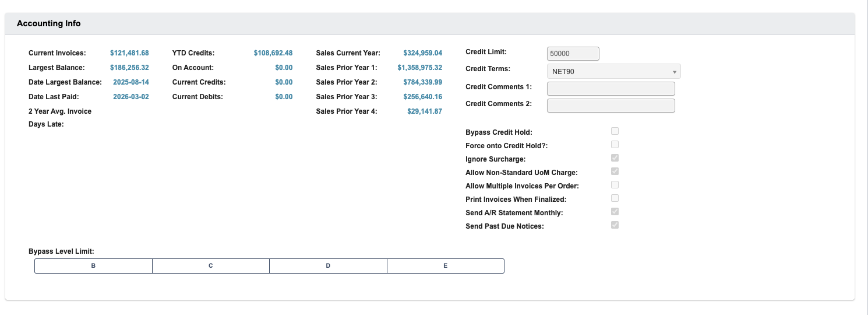Click the Sales Current Year label
868x315 pixels.
348,53
